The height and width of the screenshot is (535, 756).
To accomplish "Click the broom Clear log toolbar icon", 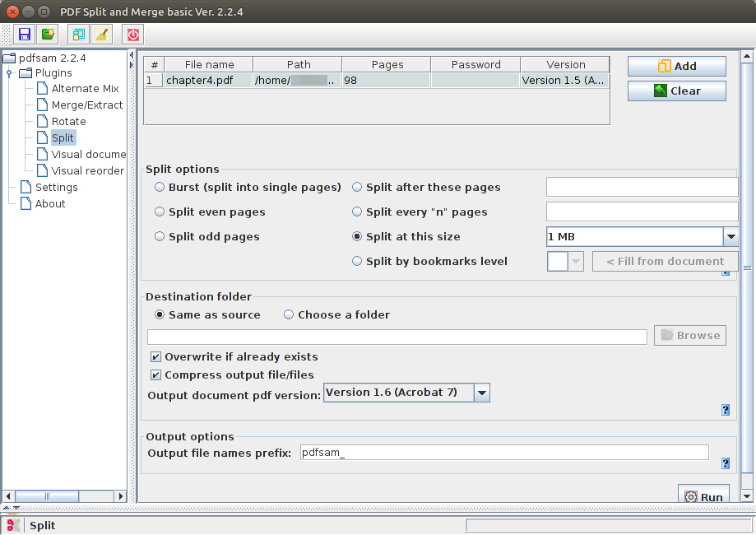I will tap(102, 35).
